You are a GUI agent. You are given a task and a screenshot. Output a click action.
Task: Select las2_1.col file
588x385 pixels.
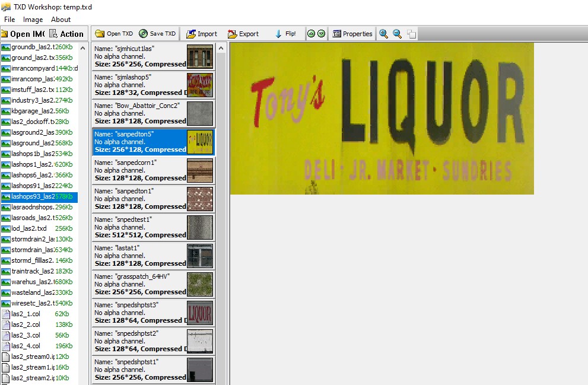[x=39, y=314]
